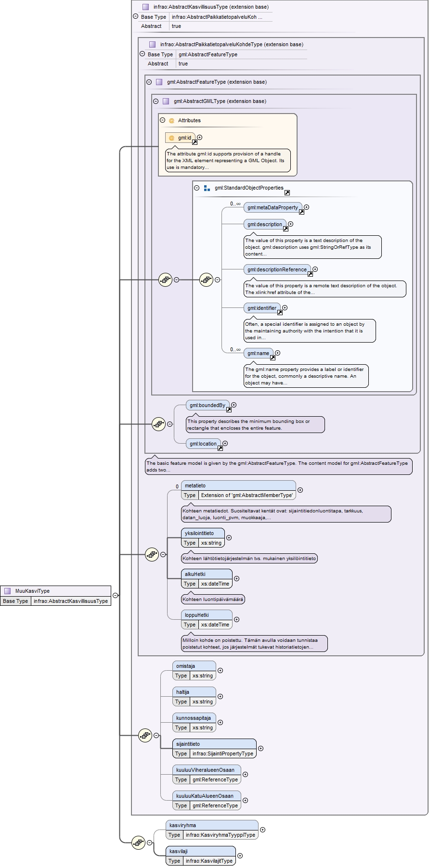Viewport: 429px width, 868px height.
Task: Expand the kasvilaji element
Action: (240, 855)
